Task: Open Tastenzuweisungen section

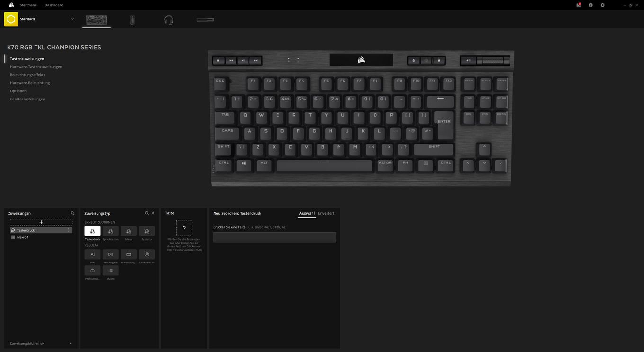Action: point(27,59)
